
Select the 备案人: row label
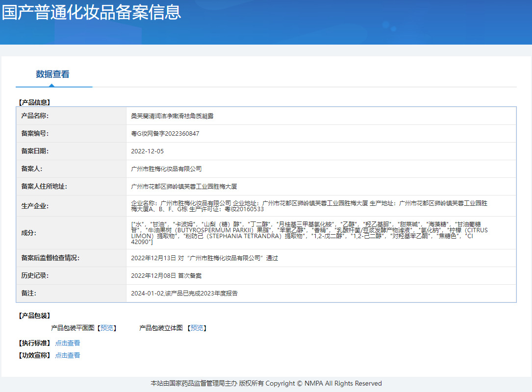click(x=32, y=169)
